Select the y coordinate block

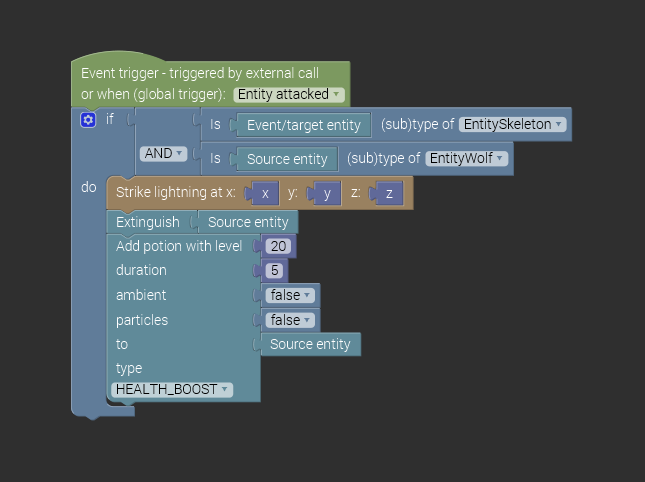pyautogui.click(x=327, y=193)
